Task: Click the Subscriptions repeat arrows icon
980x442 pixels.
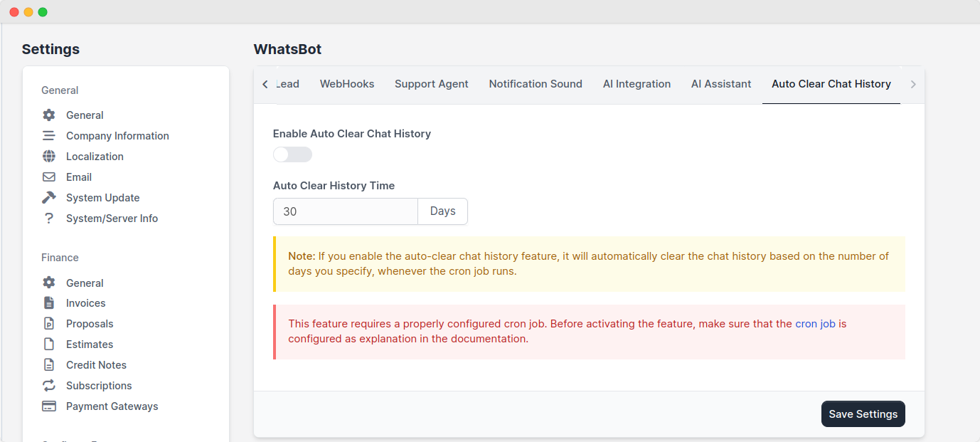Action: [x=48, y=386]
